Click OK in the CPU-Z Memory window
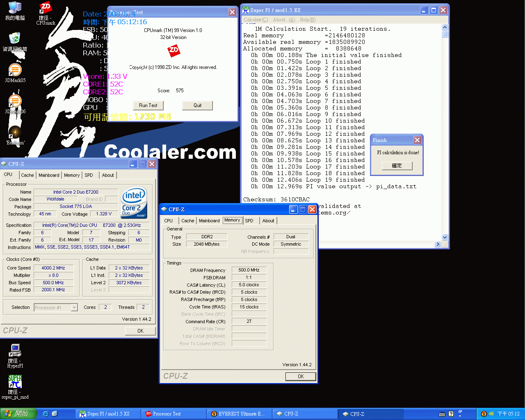 (301, 376)
